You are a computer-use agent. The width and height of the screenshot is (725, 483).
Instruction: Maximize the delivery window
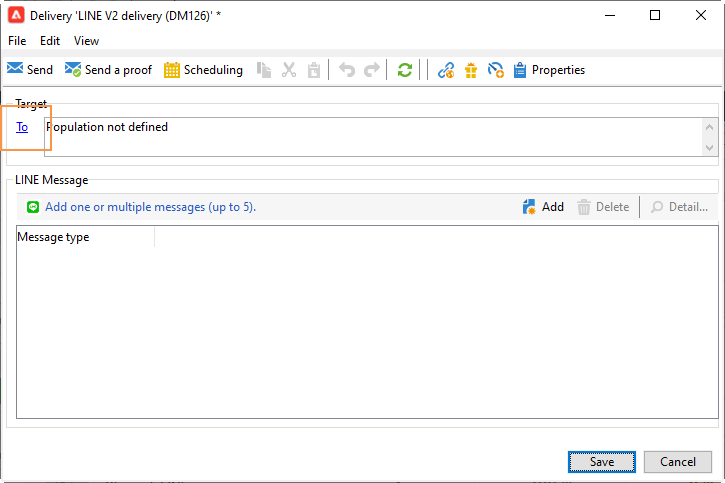[x=655, y=15]
